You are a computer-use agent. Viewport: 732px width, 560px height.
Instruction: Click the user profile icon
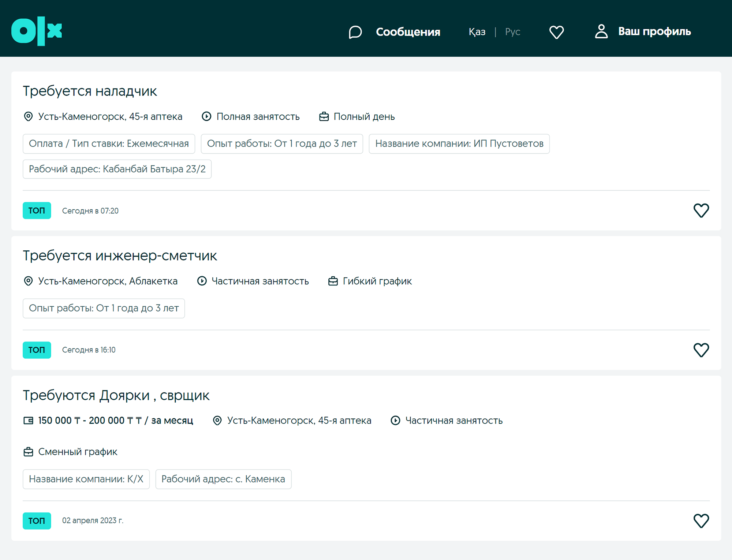point(601,31)
